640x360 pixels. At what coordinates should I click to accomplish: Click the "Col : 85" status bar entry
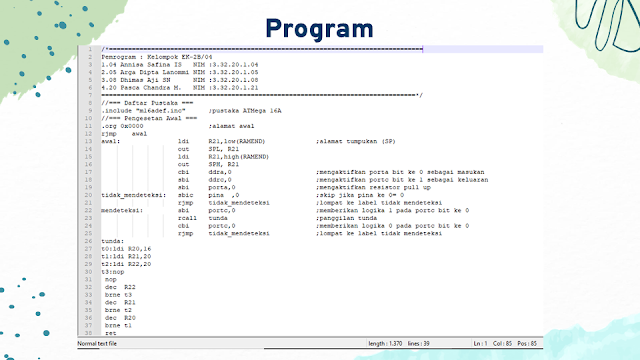point(502,344)
